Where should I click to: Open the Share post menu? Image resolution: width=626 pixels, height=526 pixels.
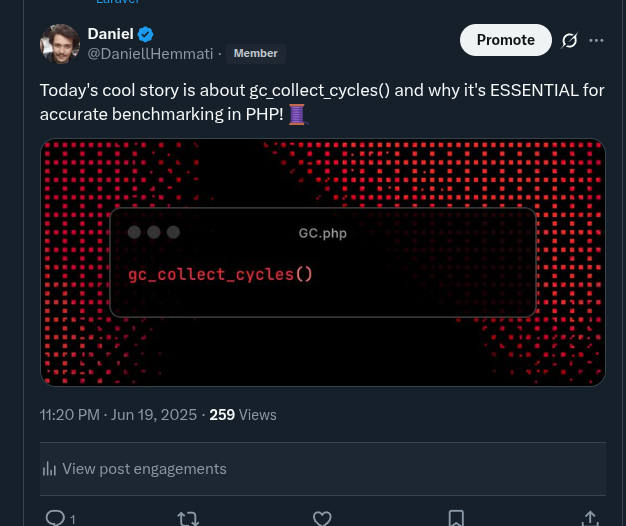coord(590,518)
